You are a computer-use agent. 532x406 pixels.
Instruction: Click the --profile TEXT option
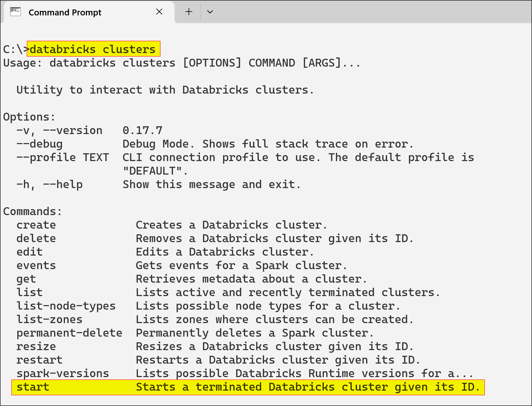63,158
